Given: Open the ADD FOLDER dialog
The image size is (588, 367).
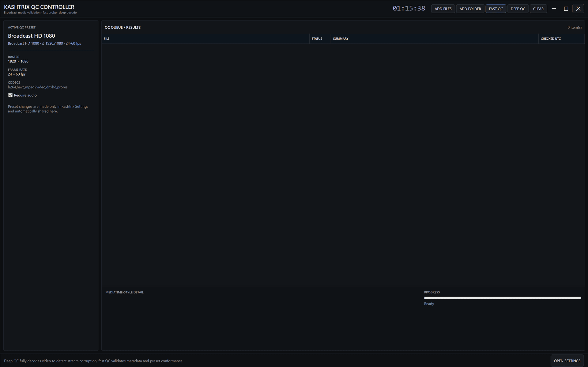Looking at the screenshot, I should pos(470,9).
